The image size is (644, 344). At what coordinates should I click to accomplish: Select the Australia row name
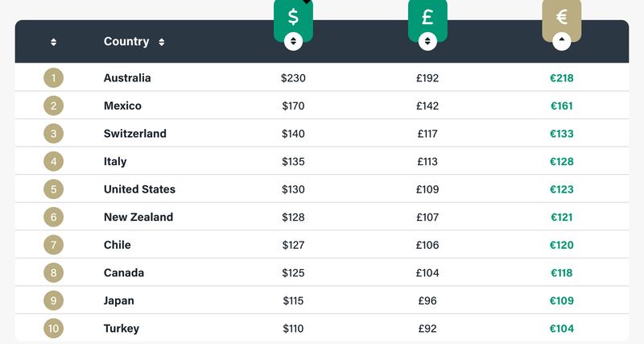click(x=127, y=77)
